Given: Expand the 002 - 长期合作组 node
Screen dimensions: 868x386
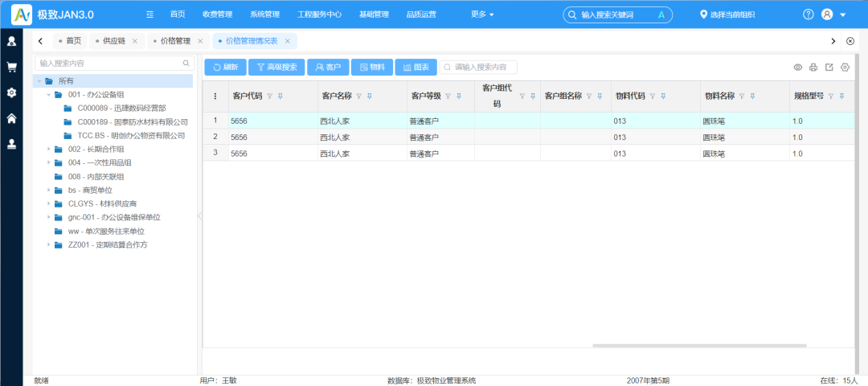Looking at the screenshot, I should (49, 149).
